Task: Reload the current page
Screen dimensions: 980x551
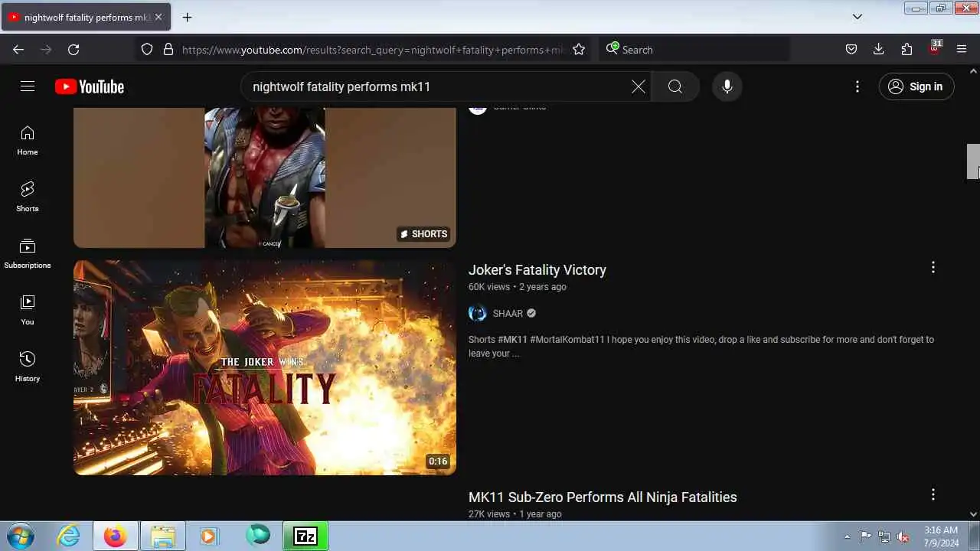Action: [x=73, y=49]
